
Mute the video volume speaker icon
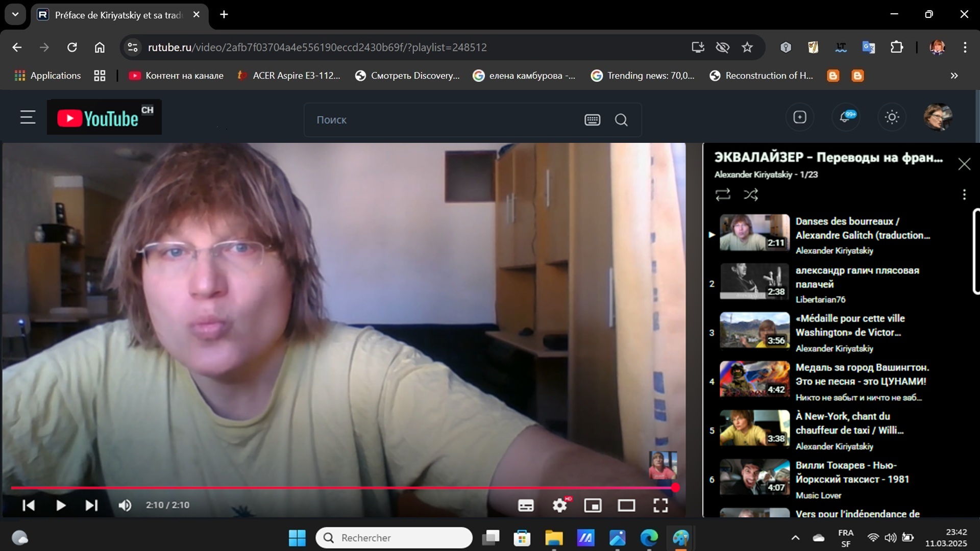[125, 505]
